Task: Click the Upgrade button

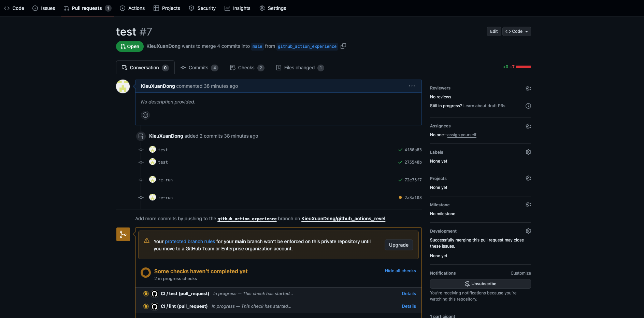Action: (399, 245)
